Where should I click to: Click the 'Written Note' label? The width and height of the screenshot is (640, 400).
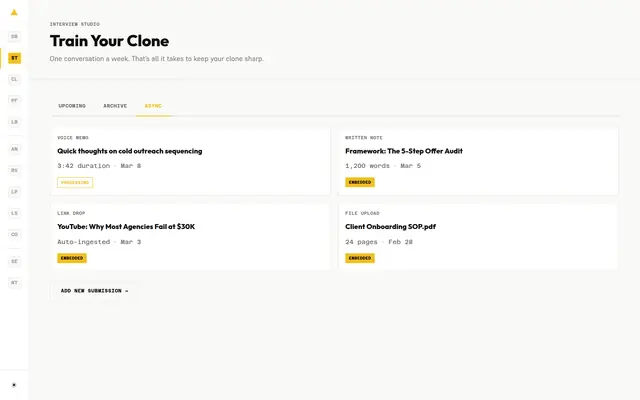tap(364, 138)
